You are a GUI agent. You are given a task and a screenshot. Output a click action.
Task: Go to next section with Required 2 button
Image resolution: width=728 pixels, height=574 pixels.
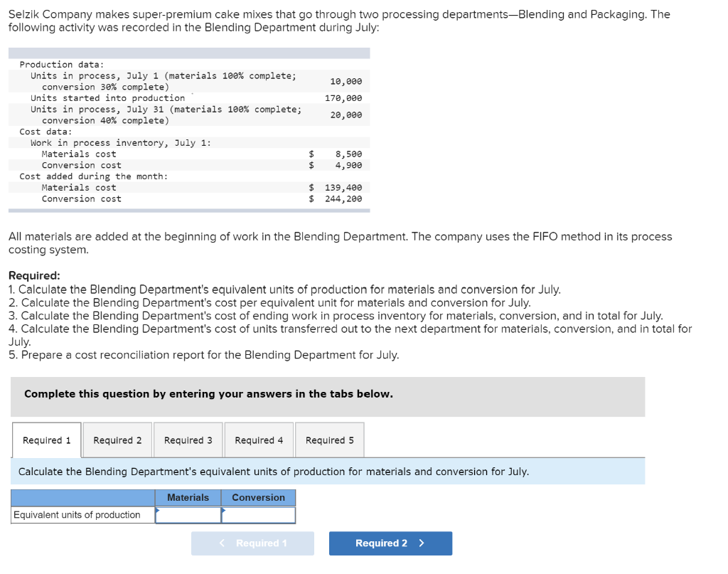pos(390,543)
